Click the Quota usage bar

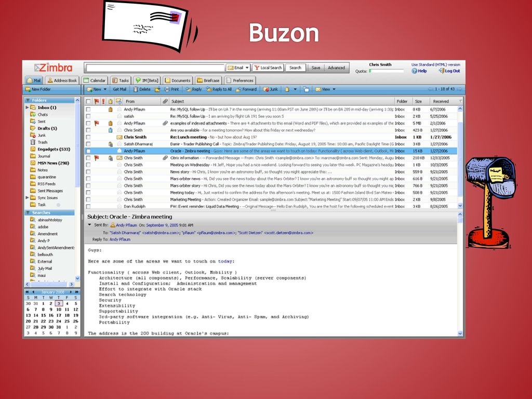(x=386, y=71)
